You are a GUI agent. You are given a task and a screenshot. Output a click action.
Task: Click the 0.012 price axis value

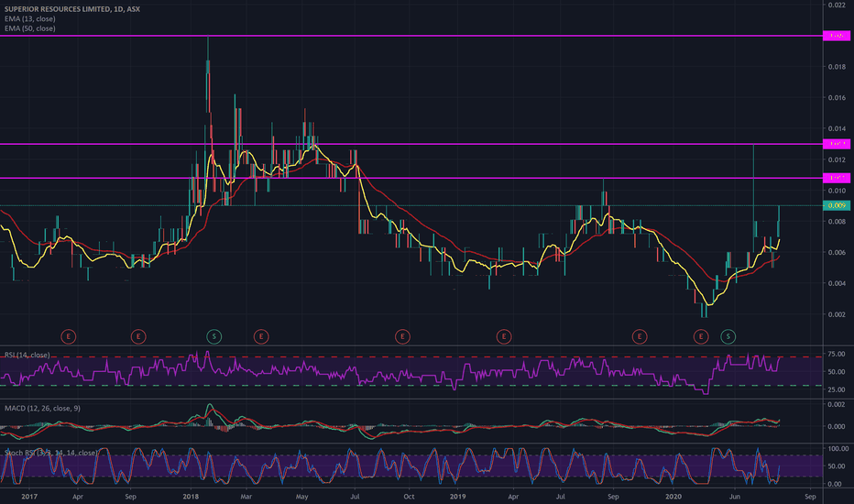click(x=838, y=159)
